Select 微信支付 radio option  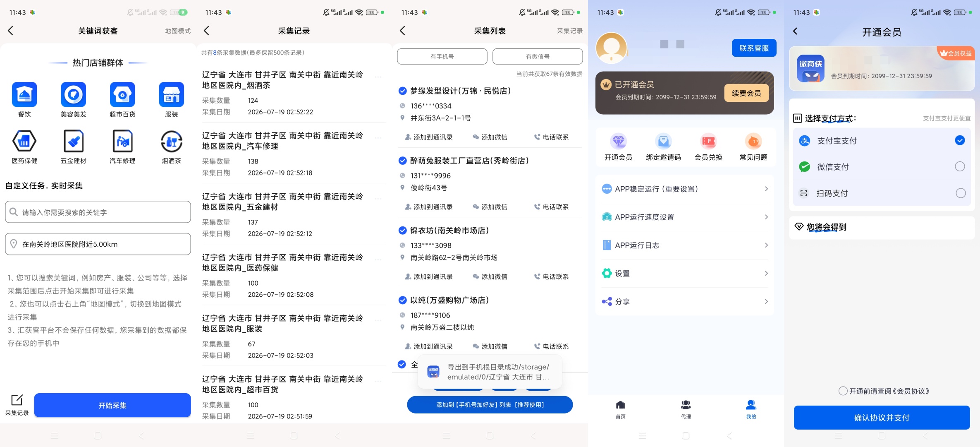click(x=960, y=166)
